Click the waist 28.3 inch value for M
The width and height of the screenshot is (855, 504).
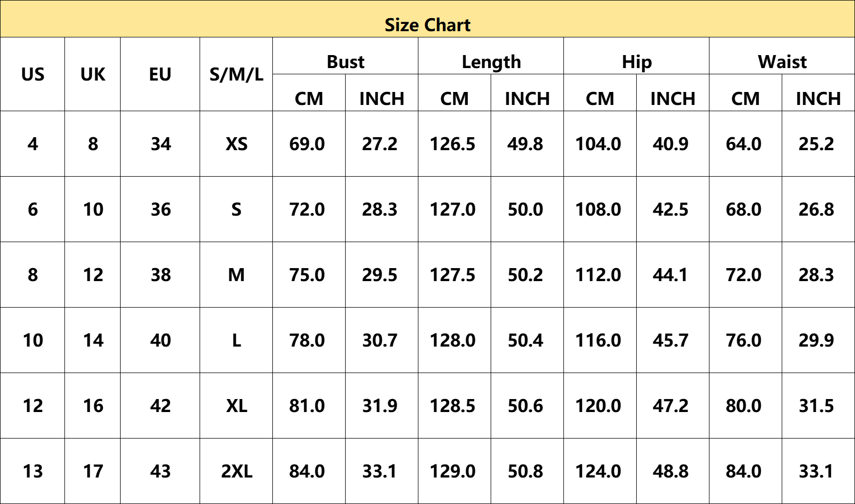[818, 275]
